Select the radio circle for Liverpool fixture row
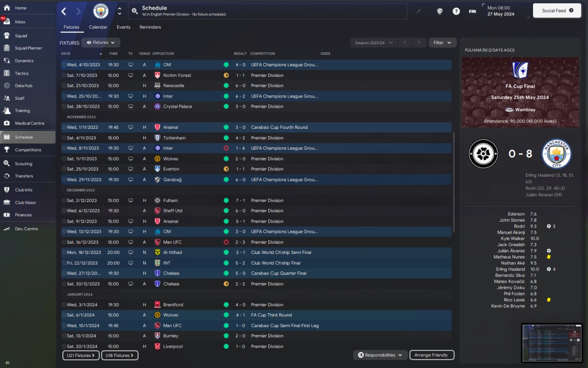Viewport: 588px width, 368px height. point(64,346)
